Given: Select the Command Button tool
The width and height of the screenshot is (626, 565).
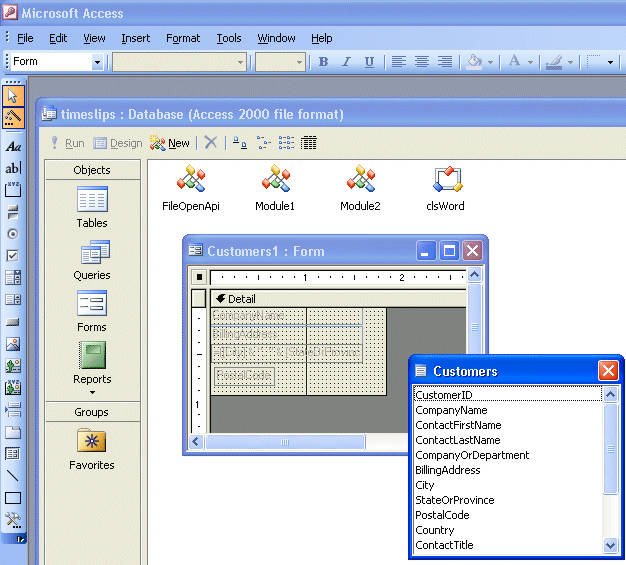Looking at the screenshot, I should coord(13,322).
